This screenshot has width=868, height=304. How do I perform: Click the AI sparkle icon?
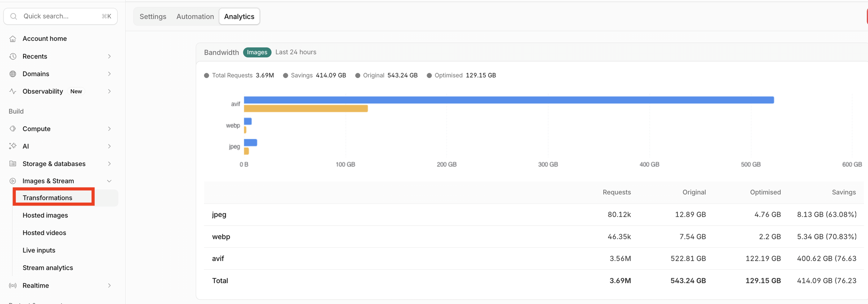(x=13, y=146)
